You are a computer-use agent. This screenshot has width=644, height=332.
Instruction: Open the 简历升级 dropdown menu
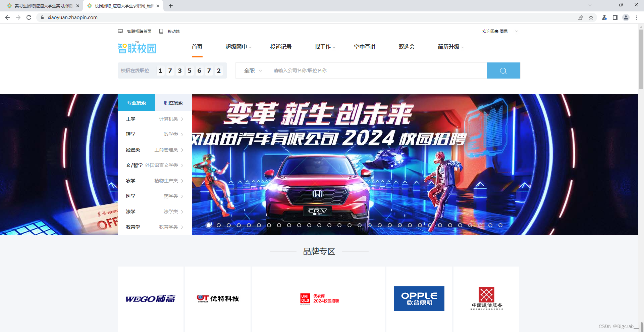click(x=449, y=47)
